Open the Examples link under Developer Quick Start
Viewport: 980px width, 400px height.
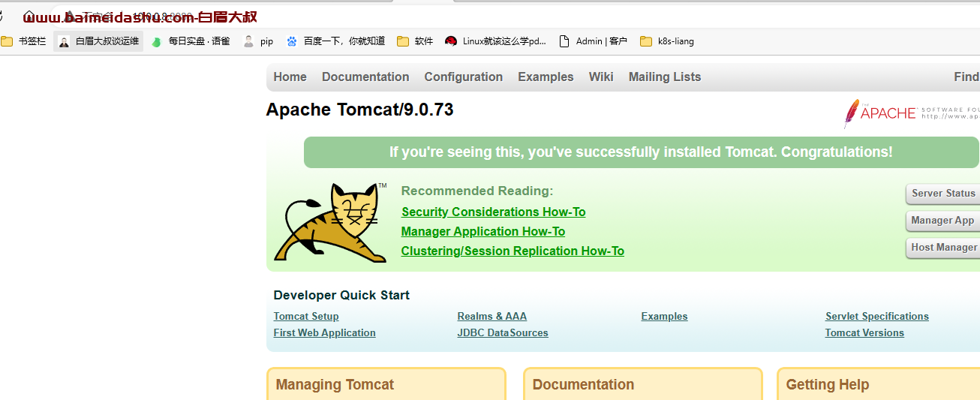(x=664, y=317)
